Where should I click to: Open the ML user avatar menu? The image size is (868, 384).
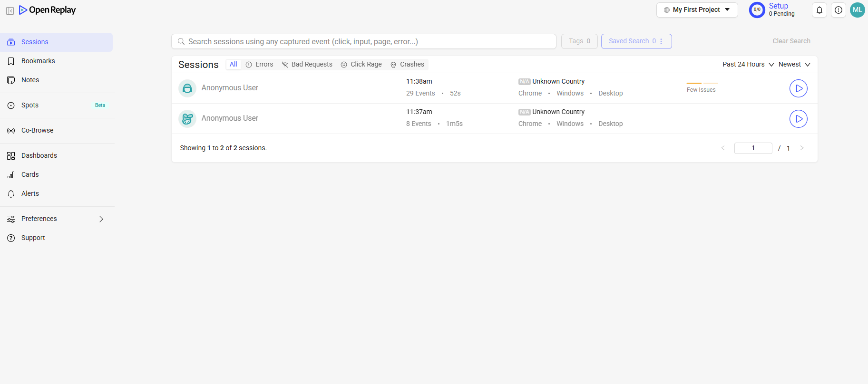click(x=857, y=10)
